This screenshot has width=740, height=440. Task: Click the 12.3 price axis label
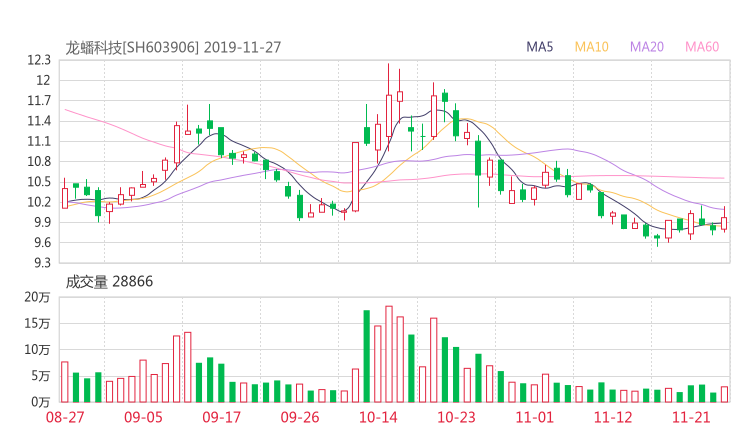point(39,60)
